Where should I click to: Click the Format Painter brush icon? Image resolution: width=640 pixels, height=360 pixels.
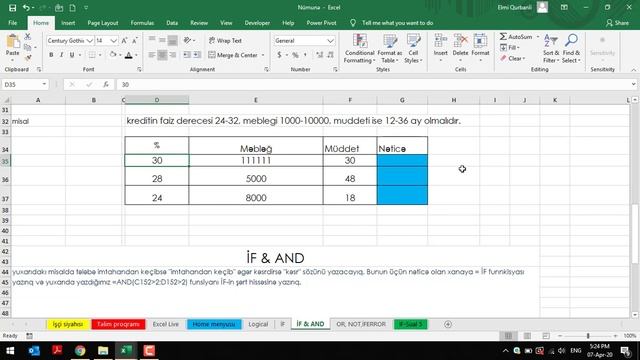[x=28, y=58]
